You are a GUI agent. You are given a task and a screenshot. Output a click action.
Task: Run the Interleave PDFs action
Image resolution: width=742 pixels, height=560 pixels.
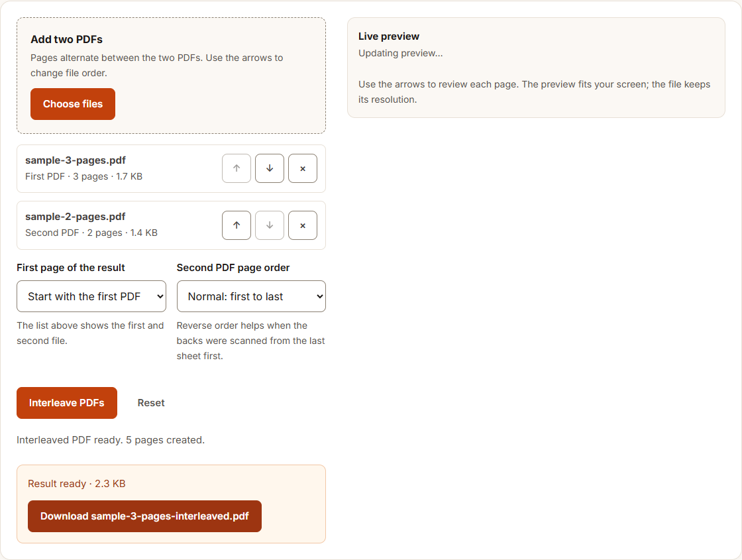pyautogui.click(x=67, y=403)
